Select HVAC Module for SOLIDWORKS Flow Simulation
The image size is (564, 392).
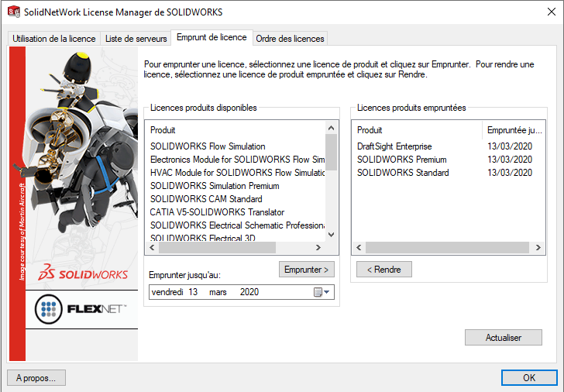coord(237,173)
